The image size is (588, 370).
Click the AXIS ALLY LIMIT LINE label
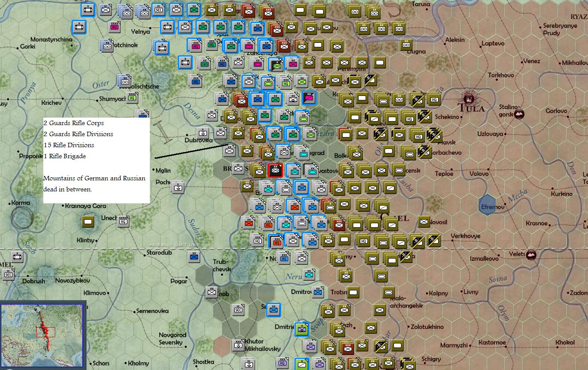coord(174,245)
